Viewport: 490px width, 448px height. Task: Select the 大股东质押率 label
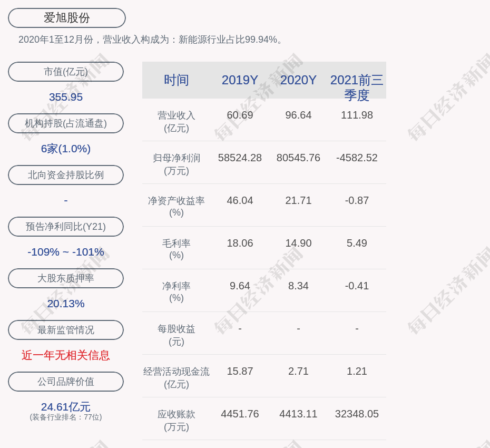pos(66,278)
